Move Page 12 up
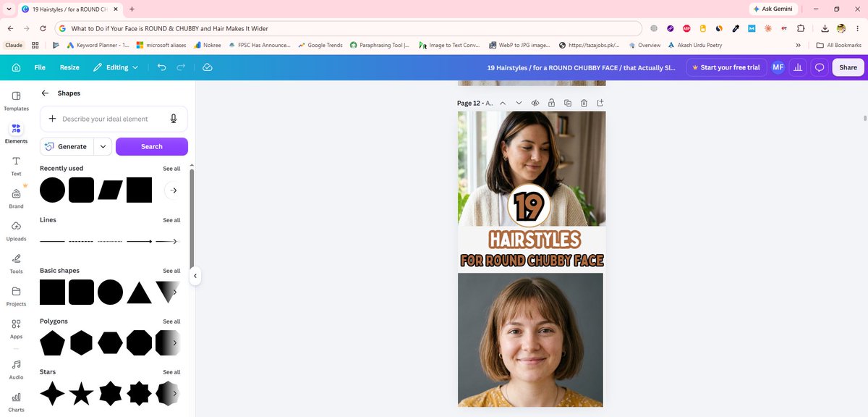The image size is (868, 417). coord(503,104)
